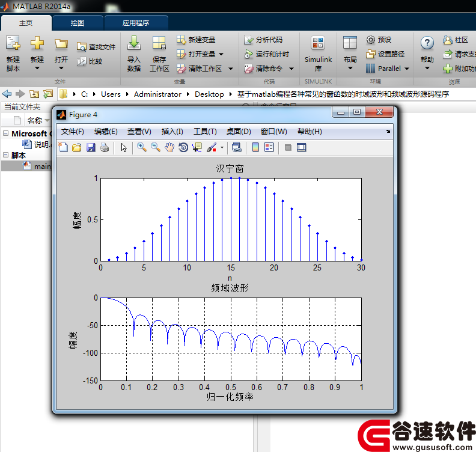The height and width of the screenshot is (452, 476).
Task: Open Desktop (桌面) menu in Figure 4
Action: [239, 132]
